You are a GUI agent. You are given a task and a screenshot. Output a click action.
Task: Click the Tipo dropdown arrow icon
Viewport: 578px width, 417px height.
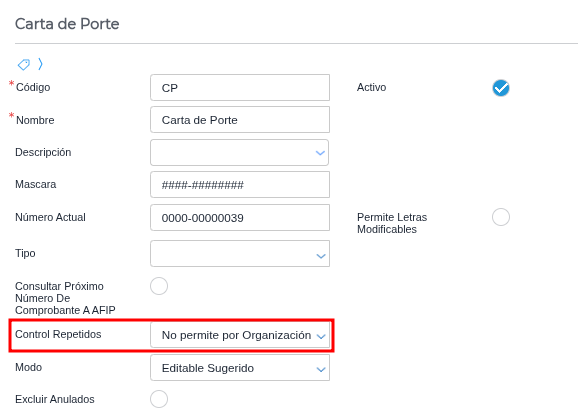pyautogui.click(x=321, y=256)
